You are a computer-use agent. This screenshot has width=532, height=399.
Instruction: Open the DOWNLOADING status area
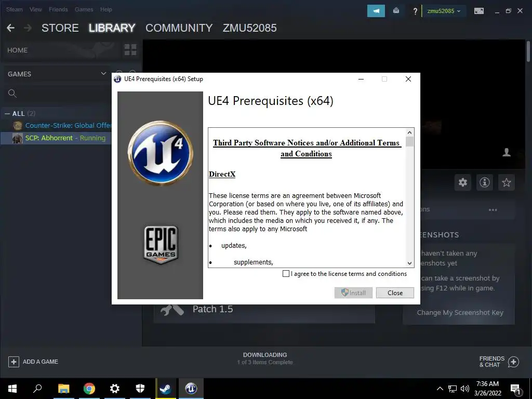pyautogui.click(x=265, y=358)
